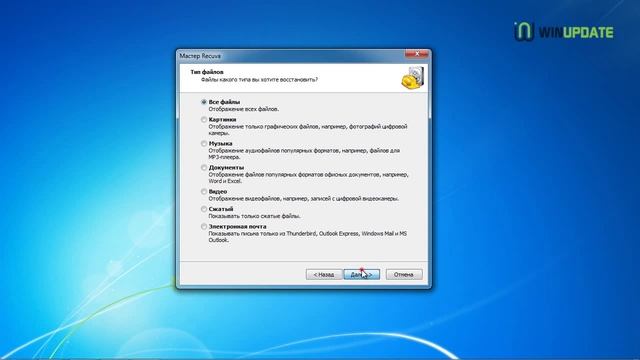
Task: Click "Отображение всех файлов." description text
Action: click(x=244, y=109)
